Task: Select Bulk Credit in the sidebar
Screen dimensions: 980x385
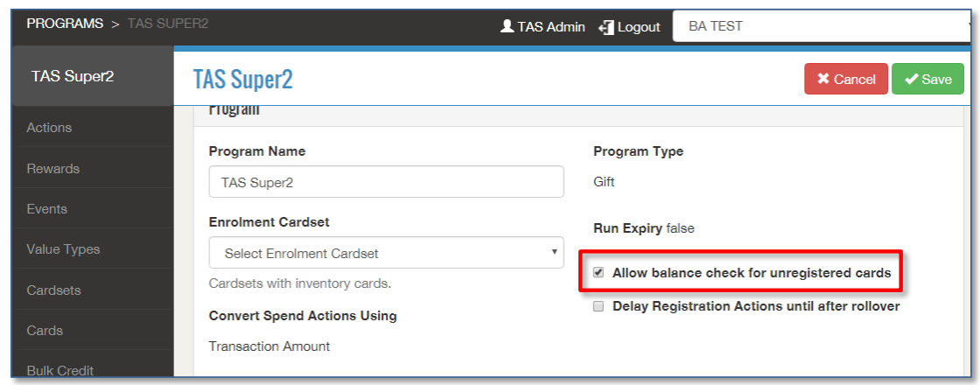Action: click(x=60, y=371)
